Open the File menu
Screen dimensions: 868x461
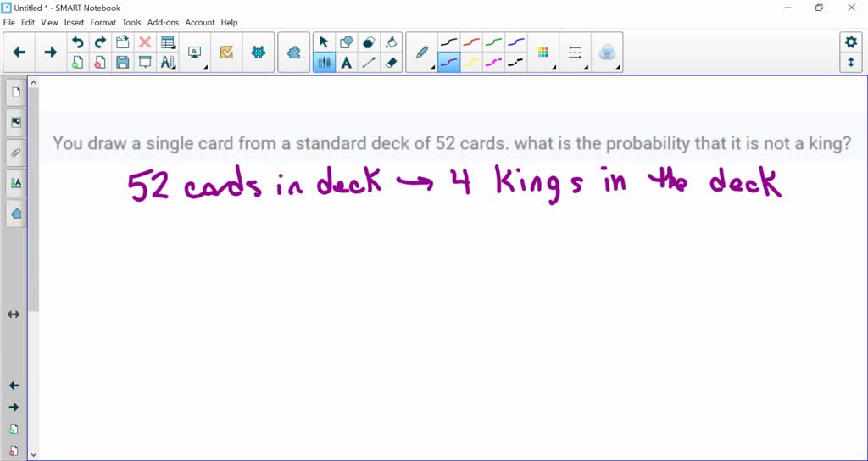[8, 23]
